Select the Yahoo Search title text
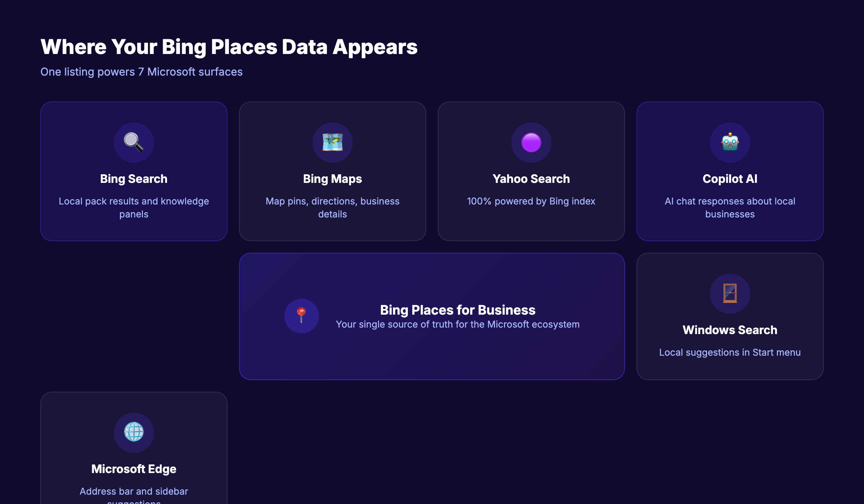Viewport: 864px width, 504px height. [x=531, y=179]
